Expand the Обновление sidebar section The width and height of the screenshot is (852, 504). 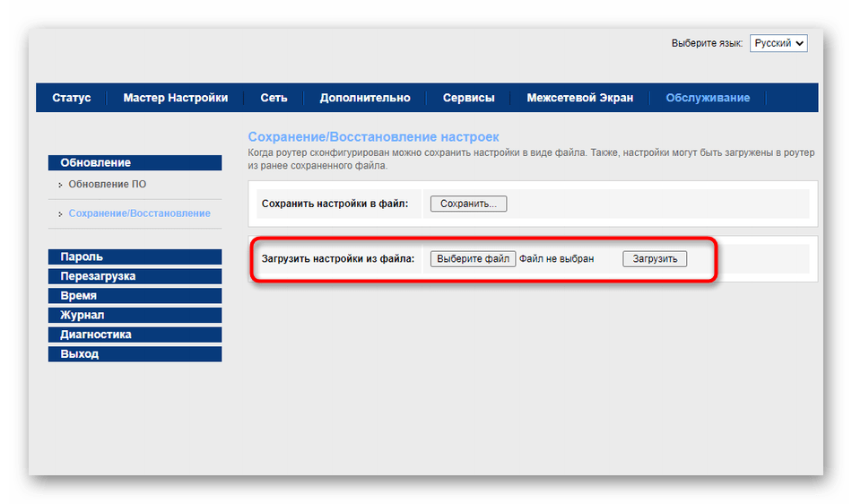(135, 162)
